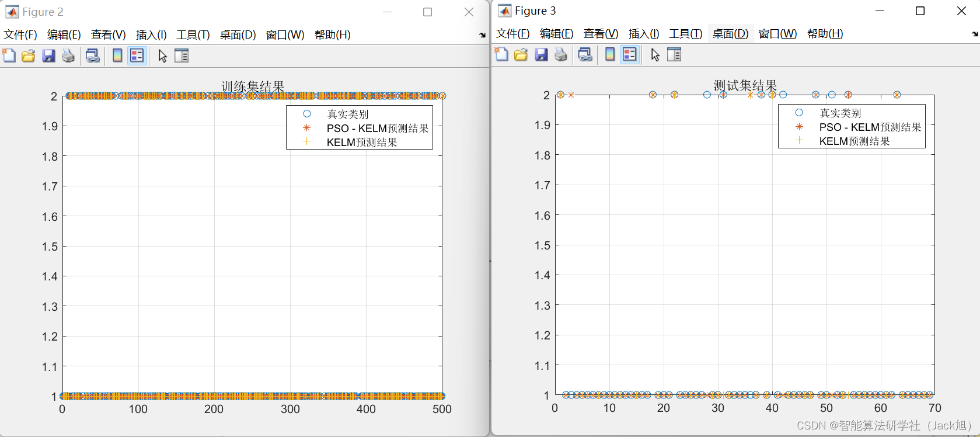The image size is (980, 437).
Task: Click orange asterisk legend marker in Figure 2
Action: (x=306, y=127)
